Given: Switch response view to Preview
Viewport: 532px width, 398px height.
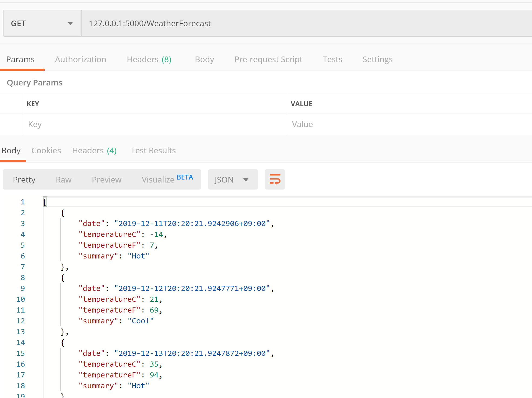Looking at the screenshot, I should (107, 180).
